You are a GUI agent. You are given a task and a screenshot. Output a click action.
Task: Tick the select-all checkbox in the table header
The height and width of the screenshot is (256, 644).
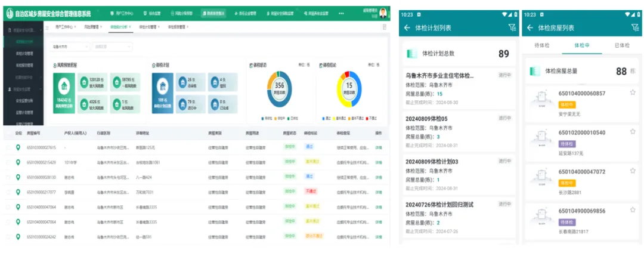[x=8, y=133]
